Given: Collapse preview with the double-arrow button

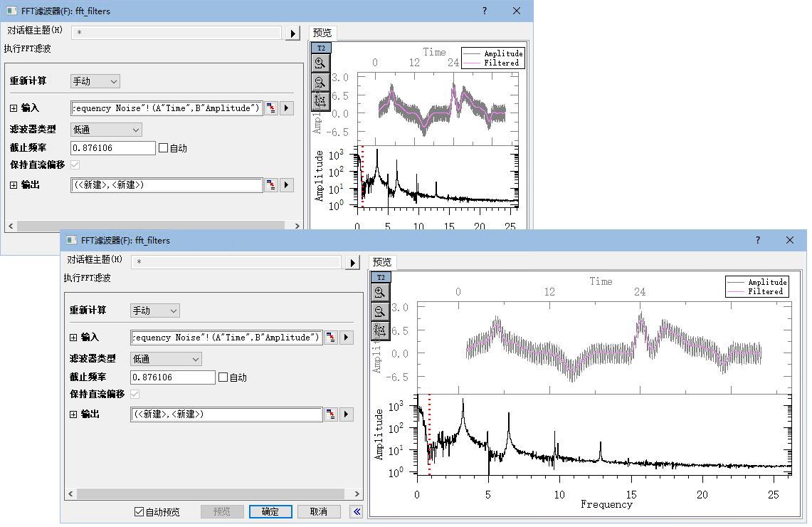Looking at the screenshot, I should (357, 512).
